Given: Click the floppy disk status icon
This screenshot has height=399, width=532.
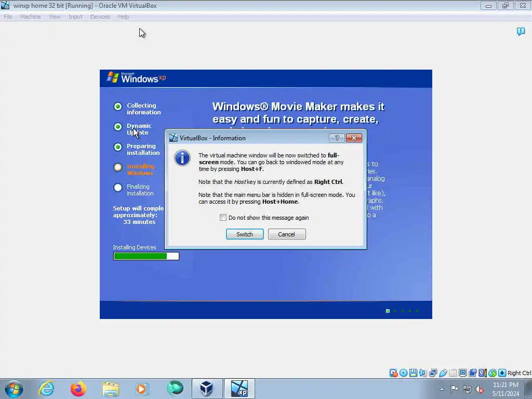Looking at the screenshot, I should 413,373.
